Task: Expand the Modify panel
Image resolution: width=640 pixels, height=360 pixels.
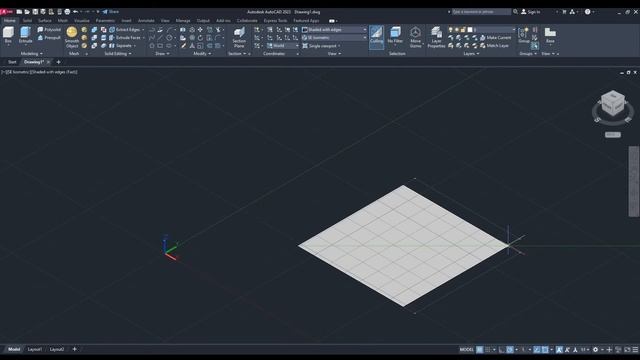Action: (202, 53)
